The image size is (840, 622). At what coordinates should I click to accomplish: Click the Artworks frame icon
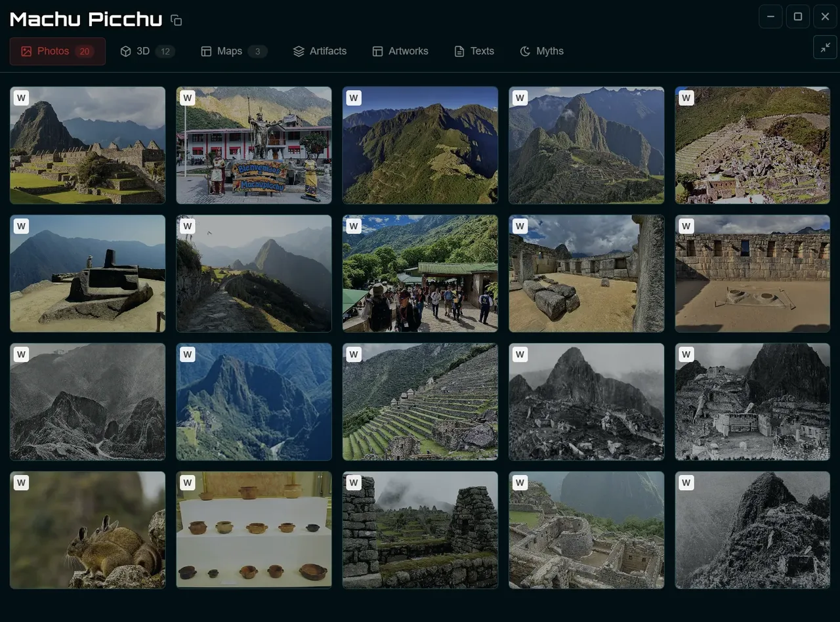click(x=377, y=51)
